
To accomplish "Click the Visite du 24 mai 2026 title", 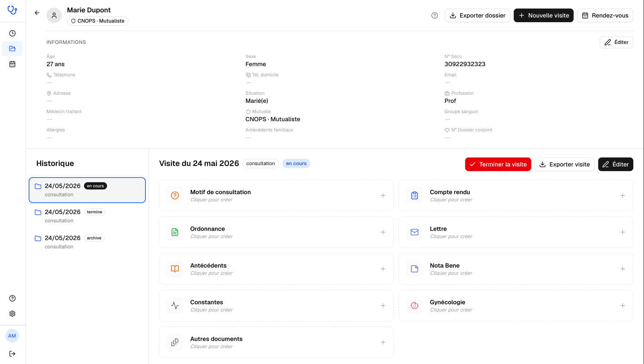I will tap(199, 163).
